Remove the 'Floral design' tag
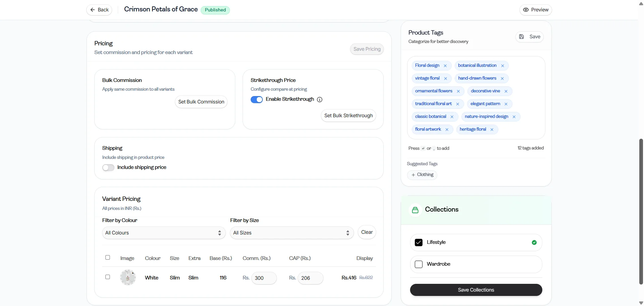This screenshot has height=306, width=644. [445, 66]
